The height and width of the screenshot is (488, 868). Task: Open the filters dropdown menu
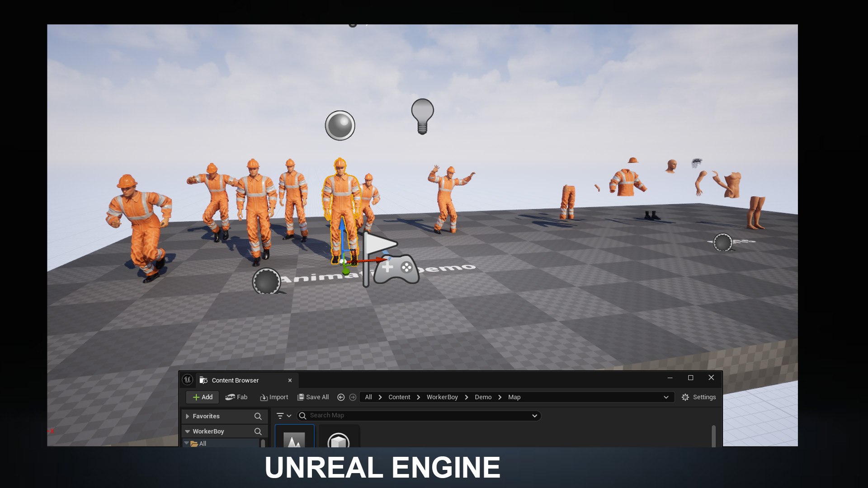click(x=284, y=416)
